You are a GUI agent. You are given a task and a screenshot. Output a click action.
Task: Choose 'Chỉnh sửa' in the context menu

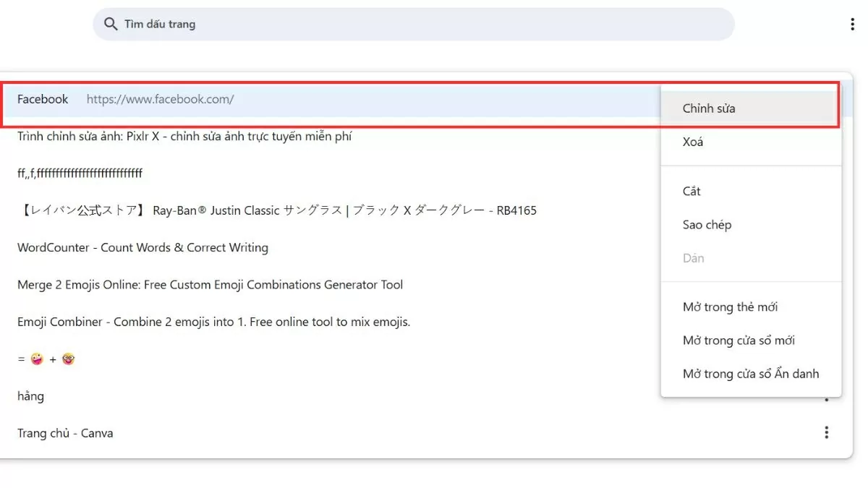pyautogui.click(x=709, y=108)
